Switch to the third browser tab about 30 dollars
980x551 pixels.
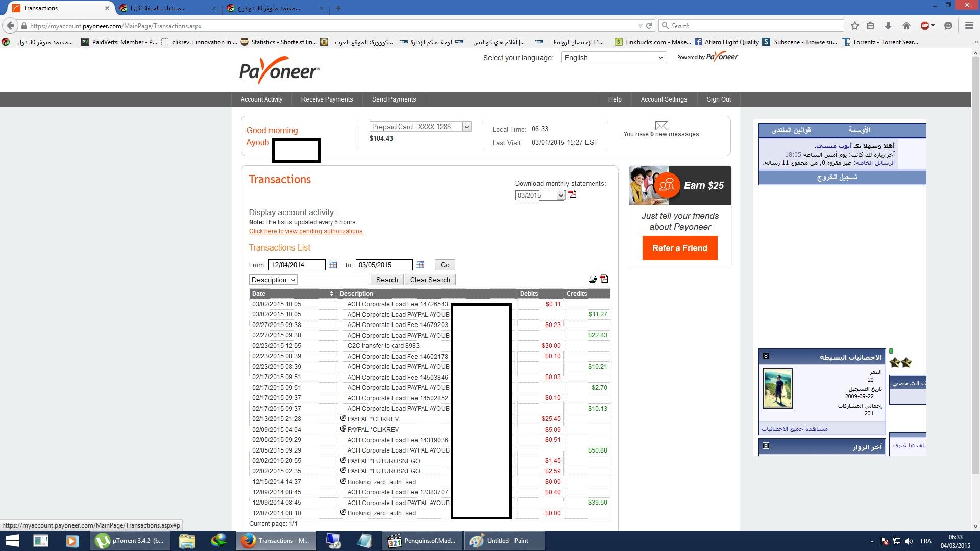(x=275, y=8)
